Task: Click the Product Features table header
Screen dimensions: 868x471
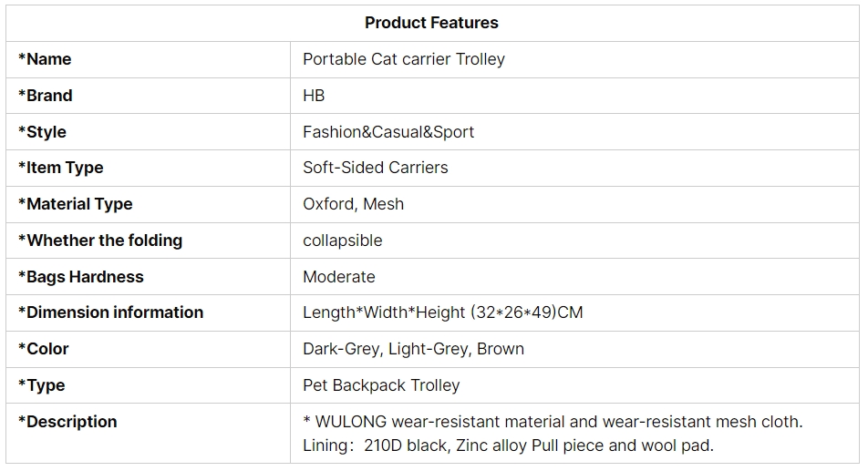Action: pos(431,23)
